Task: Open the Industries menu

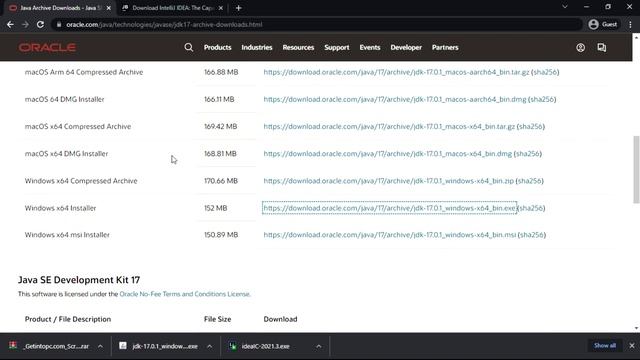Action: pos(257,47)
